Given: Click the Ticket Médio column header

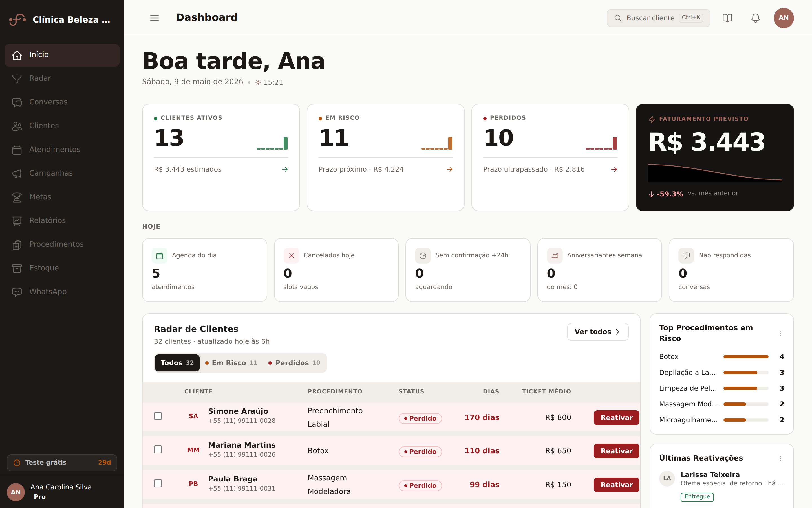Looking at the screenshot, I should coord(546,391).
